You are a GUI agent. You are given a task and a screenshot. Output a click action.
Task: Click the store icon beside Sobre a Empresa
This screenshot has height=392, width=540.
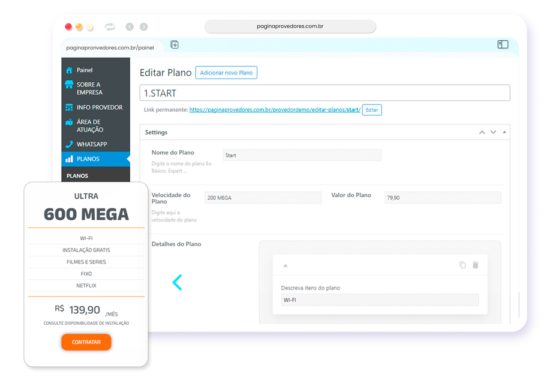click(69, 85)
